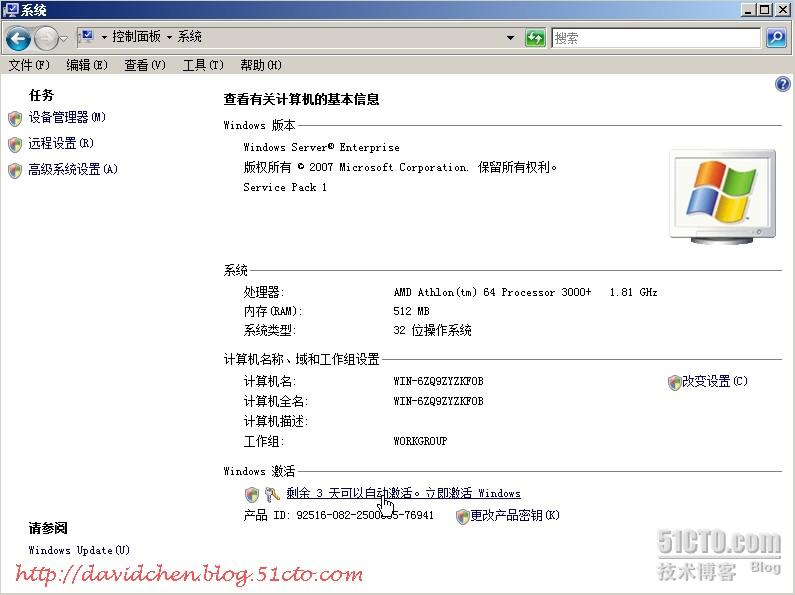Viewport: 795px width, 595px height.
Task: Minimize the 系统 window
Action: (747, 9)
